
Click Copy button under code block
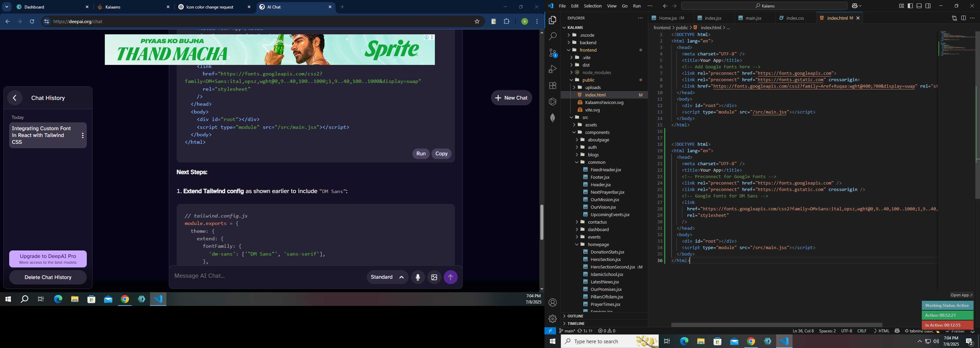click(441, 154)
